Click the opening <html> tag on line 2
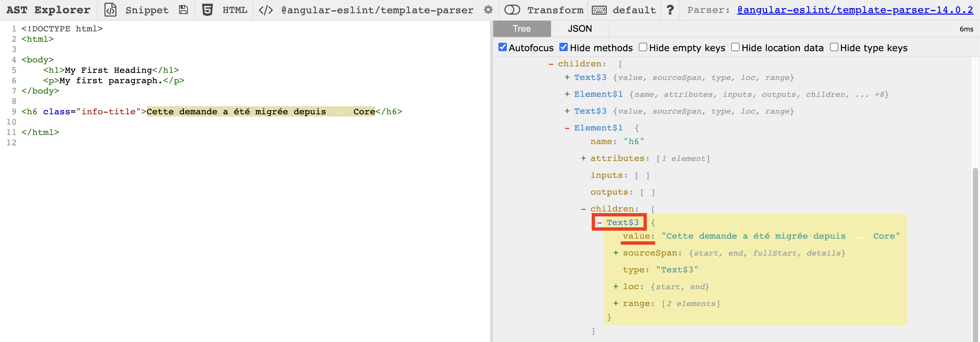This screenshot has width=980, height=342. pyautogui.click(x=38, y=39)
